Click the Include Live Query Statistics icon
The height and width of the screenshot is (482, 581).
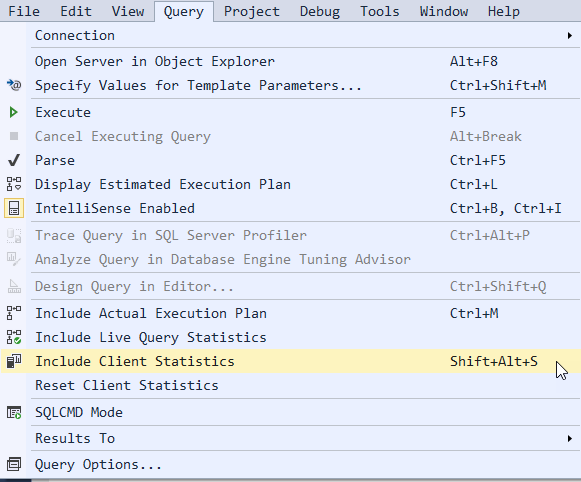coord(14,337)
